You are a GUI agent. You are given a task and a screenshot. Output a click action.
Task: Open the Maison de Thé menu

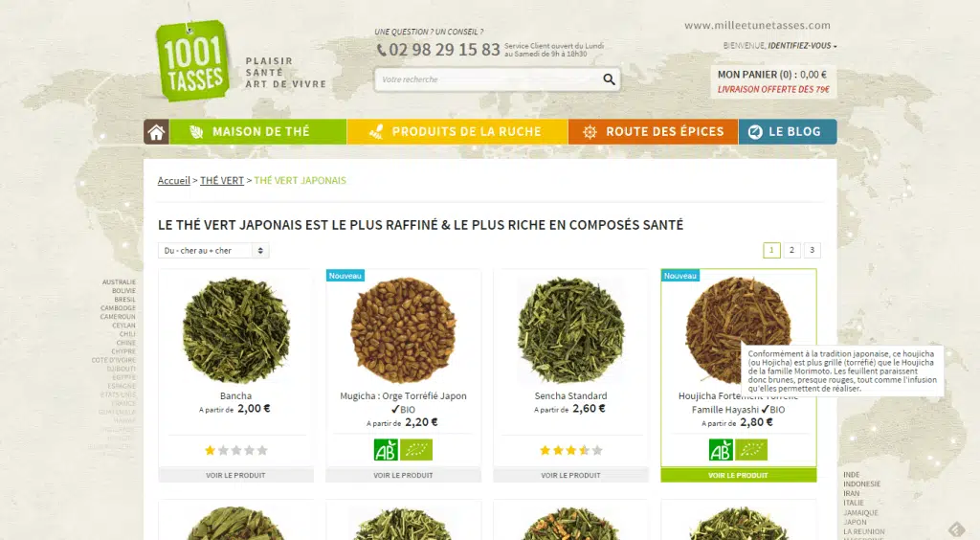point(258,132)
